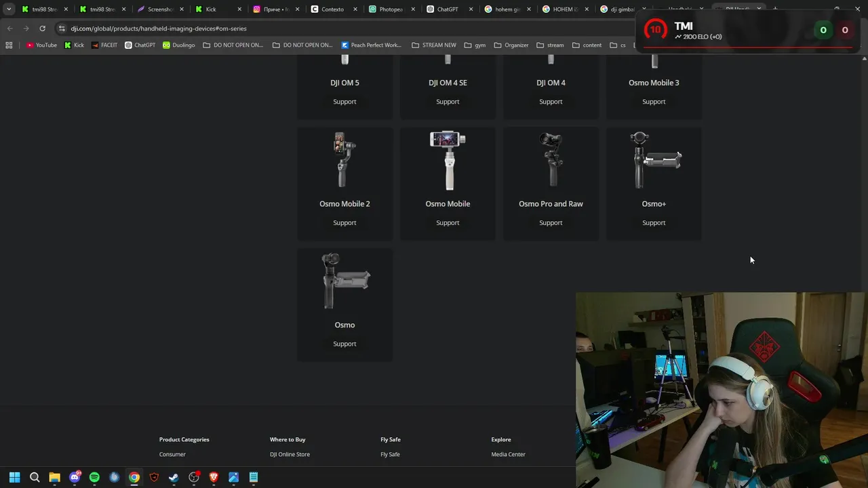Click the Support link under Osmo Mobile 3
Screen dimensions: 868x488
click(654, 102)
